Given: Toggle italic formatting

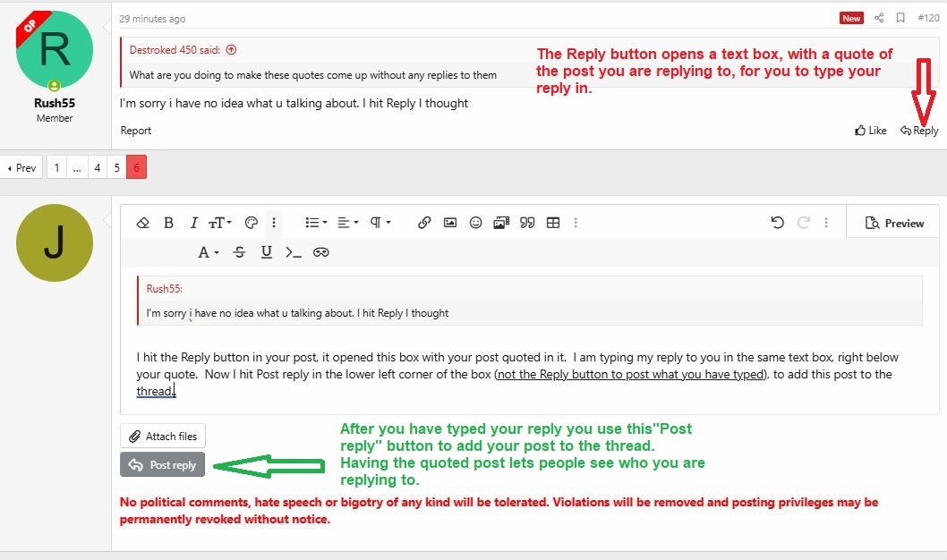Looking at the screenshot, I should [194, 223].
